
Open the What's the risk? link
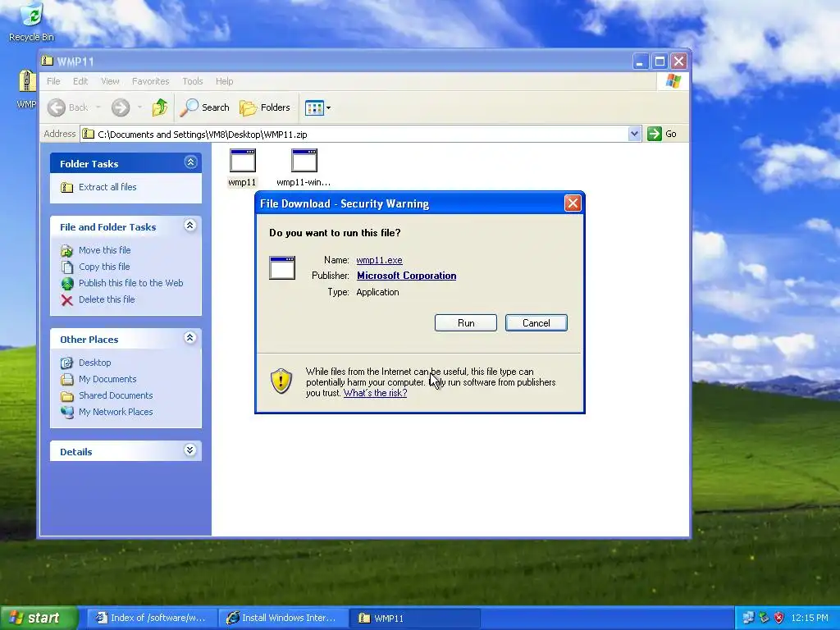pos(375,393)
